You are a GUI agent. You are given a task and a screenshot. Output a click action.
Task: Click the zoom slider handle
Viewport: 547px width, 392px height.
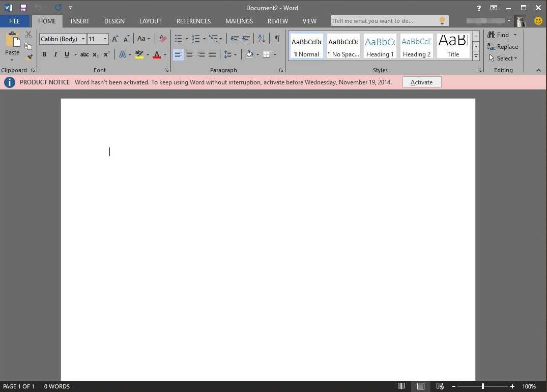coord(482,386)
